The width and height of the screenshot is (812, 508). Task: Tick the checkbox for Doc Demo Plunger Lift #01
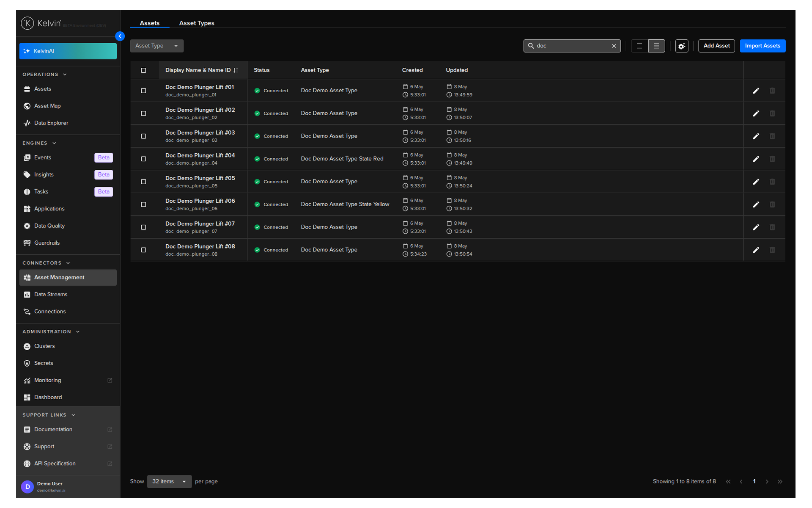click(x=143, y=91)
